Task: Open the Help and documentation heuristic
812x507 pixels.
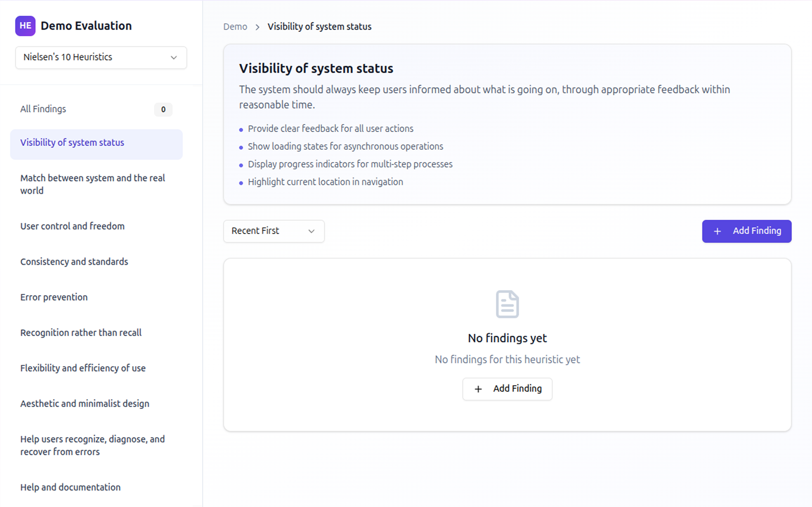Action: [x=70, y=487]
